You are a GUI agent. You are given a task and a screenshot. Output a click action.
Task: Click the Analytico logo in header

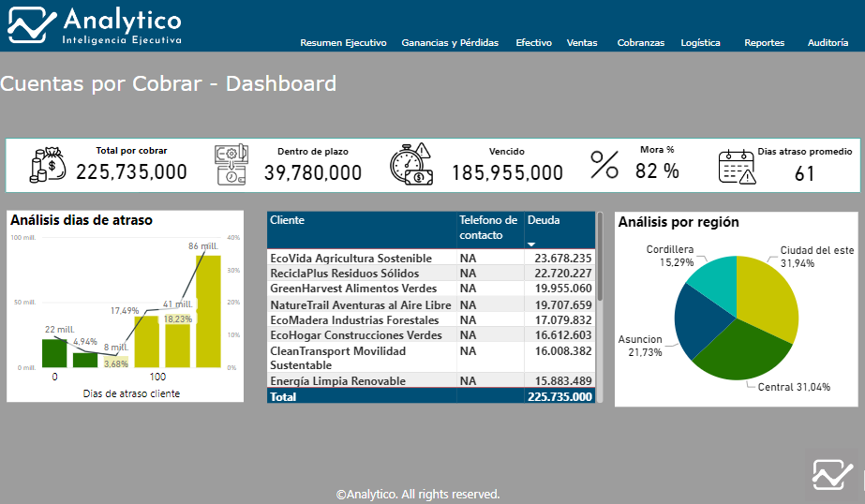(x=95, y=25)
